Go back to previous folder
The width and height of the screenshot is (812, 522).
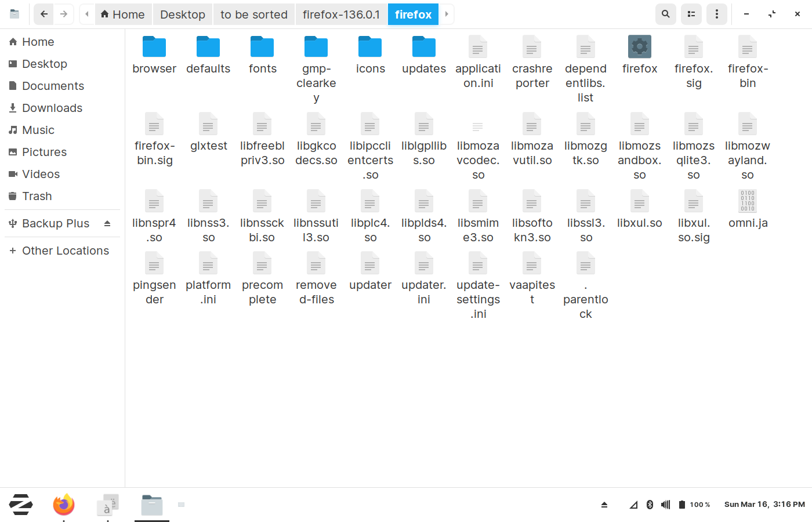click(x=44, y=14)
